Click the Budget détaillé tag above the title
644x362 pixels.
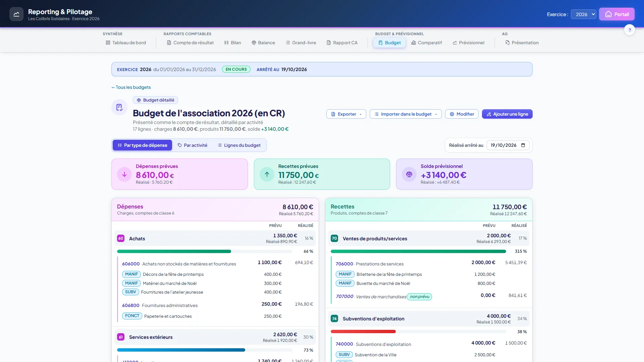point(155,100)
